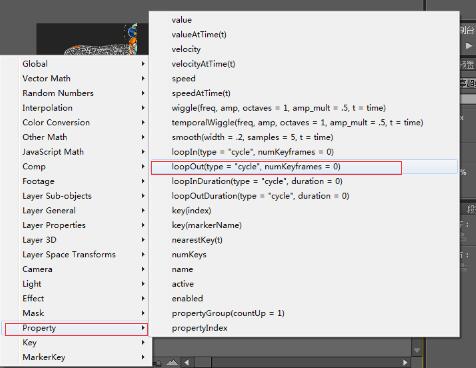Viewport: 476px width, 368px height.
Task: Insert the enabled expression
Action: point(304,298)
